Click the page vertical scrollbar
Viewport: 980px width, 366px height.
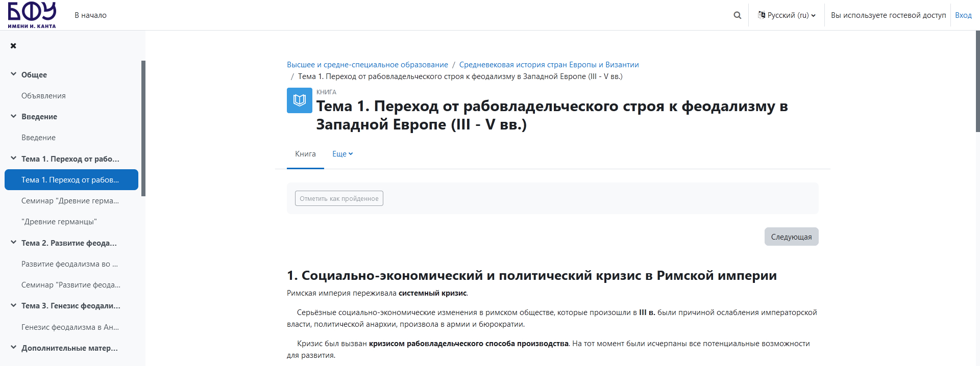977,82
